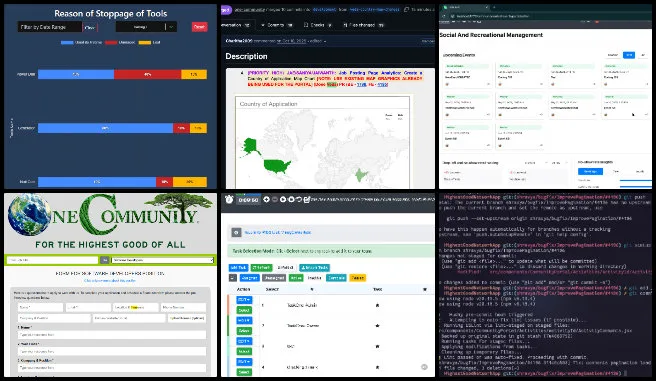
Task: Add time with the timer plus icon
Action: (x=266, y=199)
